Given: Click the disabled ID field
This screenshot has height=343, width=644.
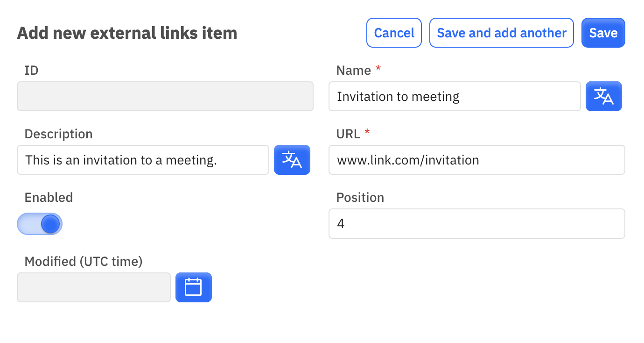Looking at the screenshot, I should (x=165, y=96).
